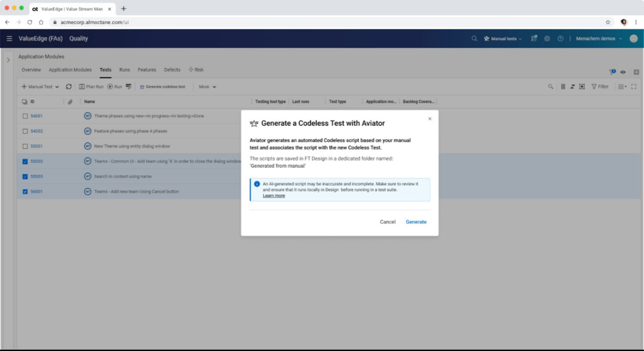Click the Last runs column header
The image size is (644, 351).
pos(301,101)
